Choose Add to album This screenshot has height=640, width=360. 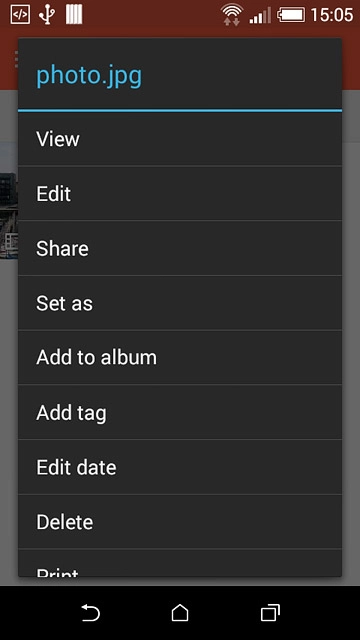point(180,358)
